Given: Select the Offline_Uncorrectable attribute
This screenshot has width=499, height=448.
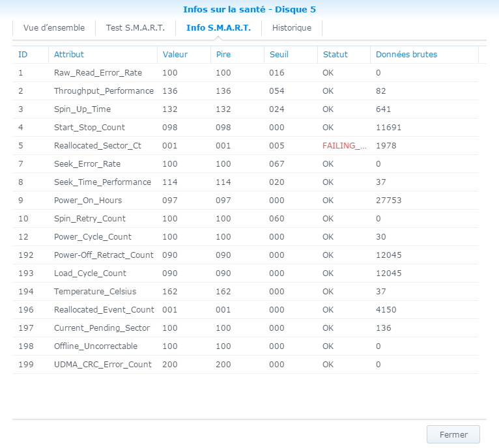Looking at the screenshot, I should click(x=96, y=346).
